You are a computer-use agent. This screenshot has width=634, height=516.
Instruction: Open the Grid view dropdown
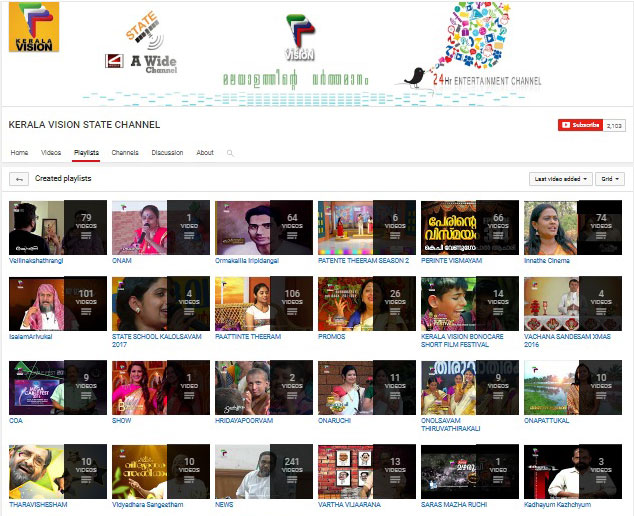[610, 179]
